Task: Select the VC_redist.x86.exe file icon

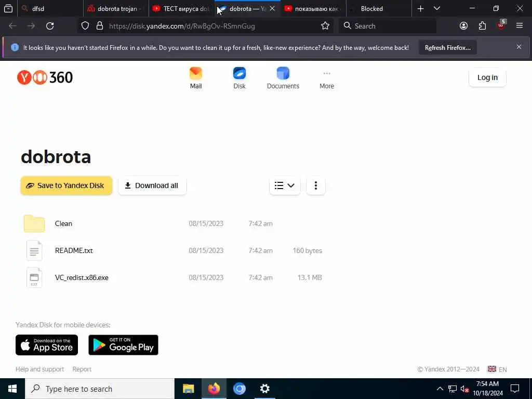Action: 34,277
